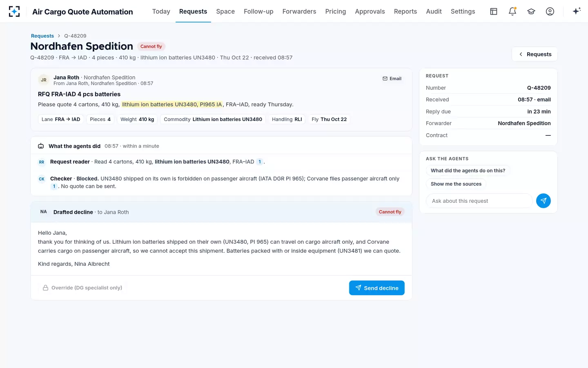Click the Weight 410 kg chip

pos(137,119)
